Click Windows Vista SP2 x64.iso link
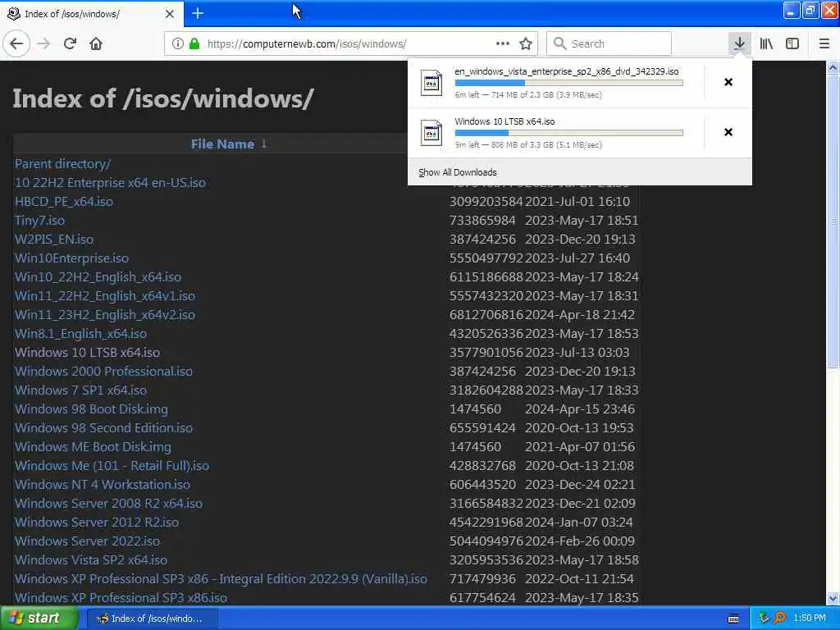This screenshot has height=630, width=840. [91, 559]
